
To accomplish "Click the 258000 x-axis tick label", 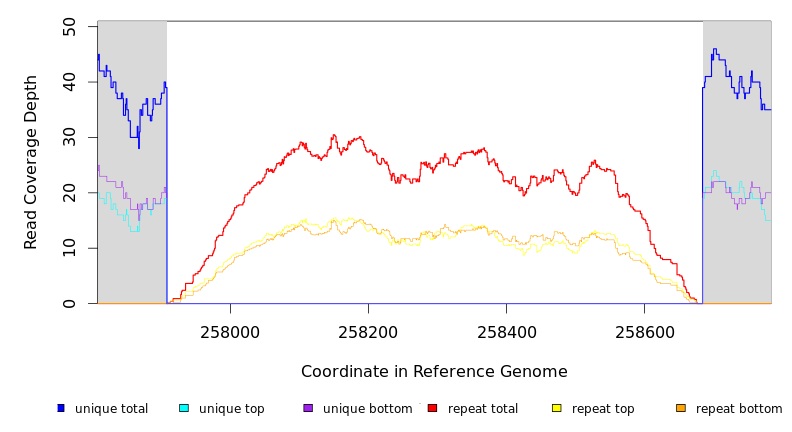I will pos(230,333).
